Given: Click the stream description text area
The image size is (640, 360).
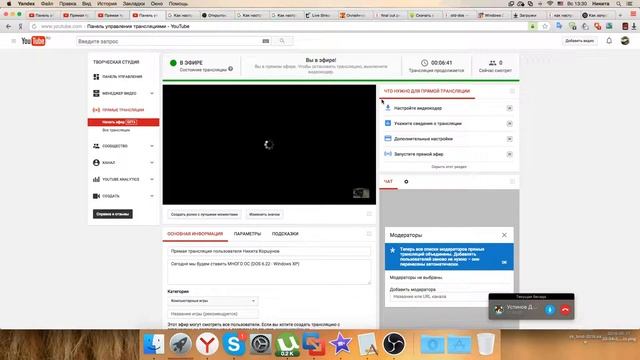Looking at the screenshot, I should [x=269, y=272].
